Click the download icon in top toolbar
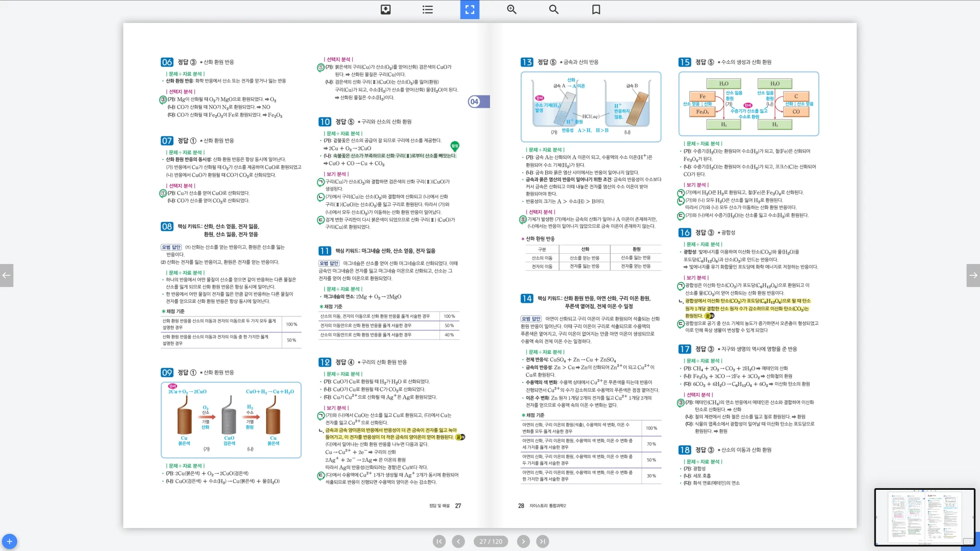The image size is (980, 551). (x=386, y=9)
